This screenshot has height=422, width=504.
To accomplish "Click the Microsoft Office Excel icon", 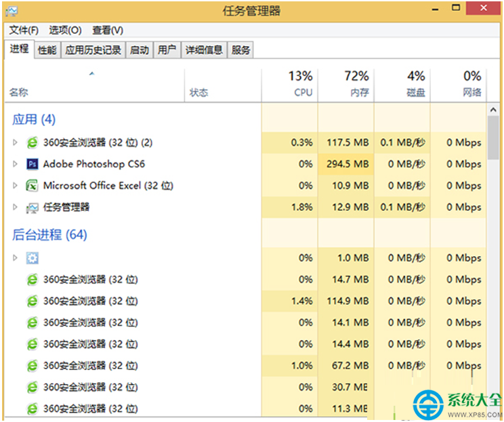I will tap(32, 186).
